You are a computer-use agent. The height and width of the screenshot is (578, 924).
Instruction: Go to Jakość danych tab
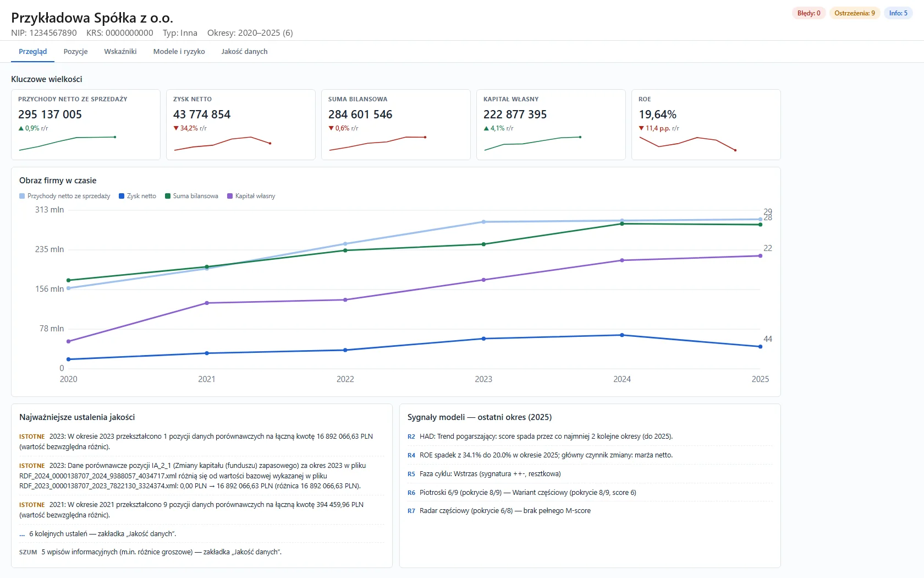(x=244, y=52)
